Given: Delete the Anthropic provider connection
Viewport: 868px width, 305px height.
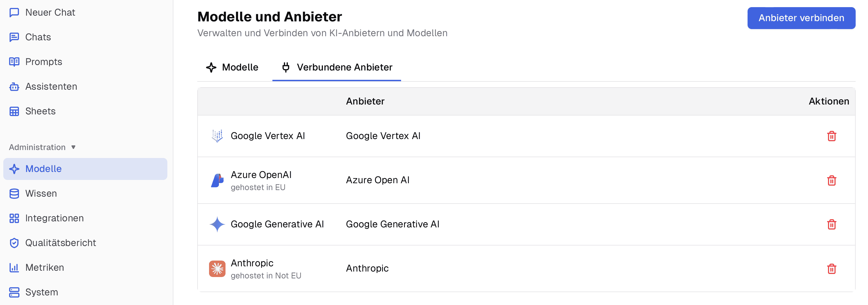Looking at the screenshot, I should 831,269.
